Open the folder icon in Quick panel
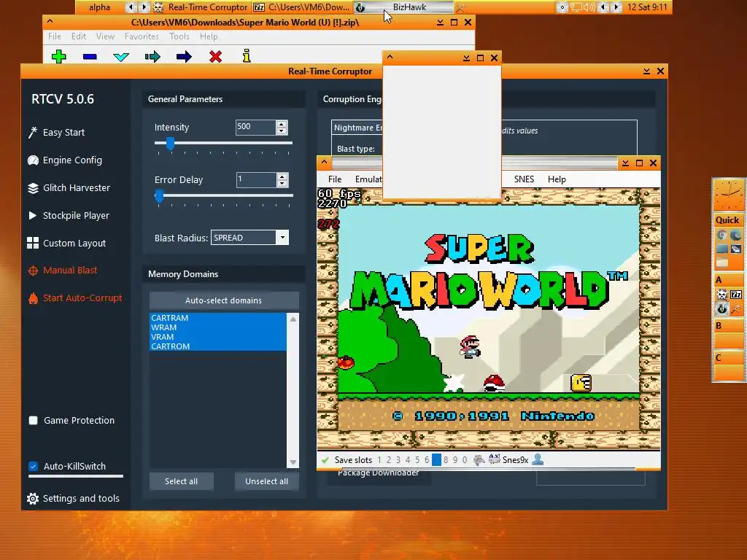This screenshot has height=560, width=747. [721, 262]
